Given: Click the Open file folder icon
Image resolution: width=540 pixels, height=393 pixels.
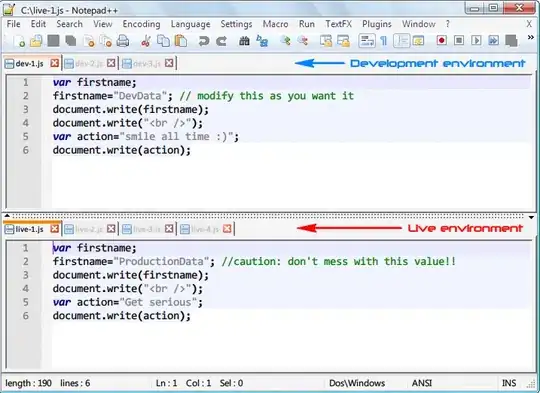Looking at the screenshot, I should pos(36,41).
